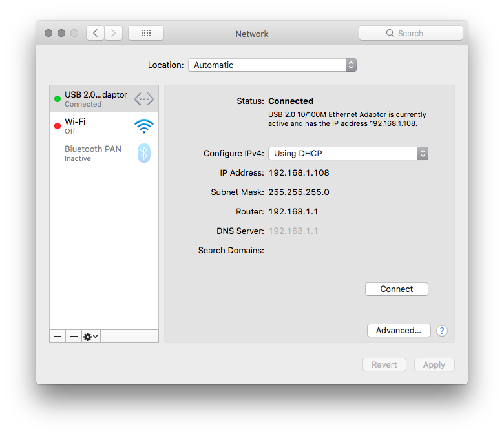Minimize the Network window
The image size is (504, 436).
61,33
